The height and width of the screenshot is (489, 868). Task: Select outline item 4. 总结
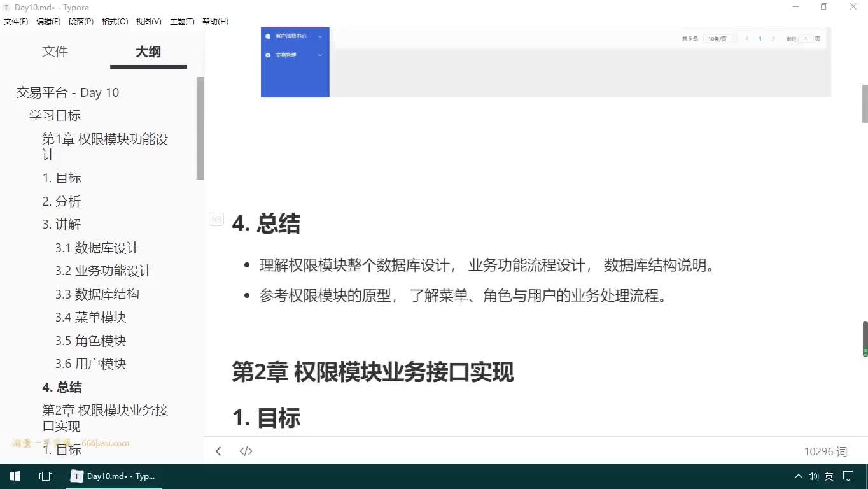62,387
